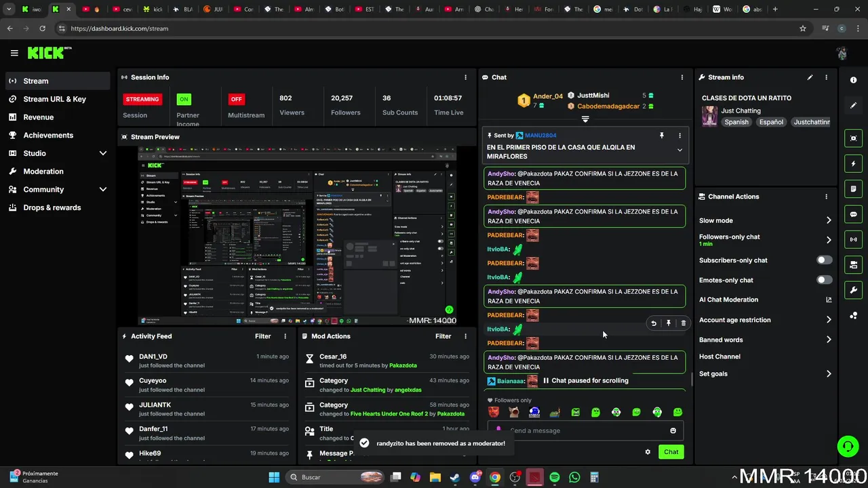Toggle channel actions camera widget icon

point(853,265)
